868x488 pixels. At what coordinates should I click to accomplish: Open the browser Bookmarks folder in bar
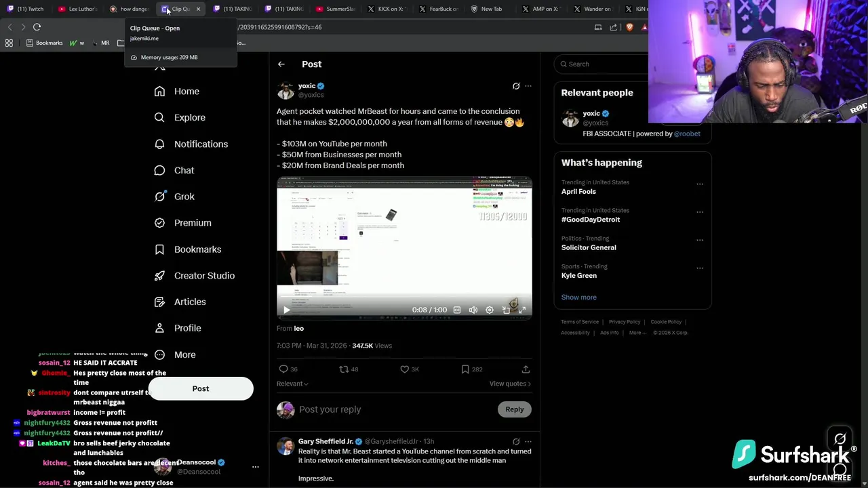[43, 43]
